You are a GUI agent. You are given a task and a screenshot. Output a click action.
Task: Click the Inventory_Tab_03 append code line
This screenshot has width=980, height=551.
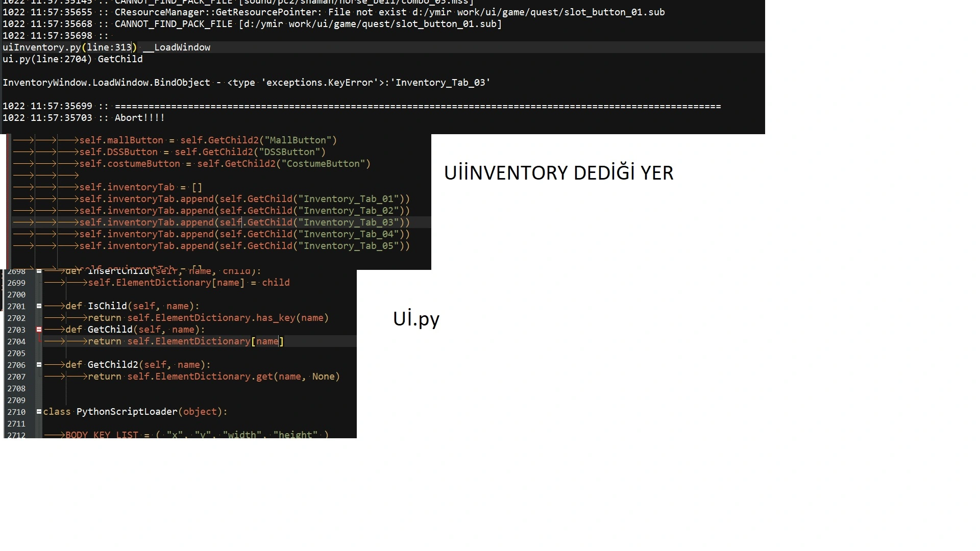(244, 222)
